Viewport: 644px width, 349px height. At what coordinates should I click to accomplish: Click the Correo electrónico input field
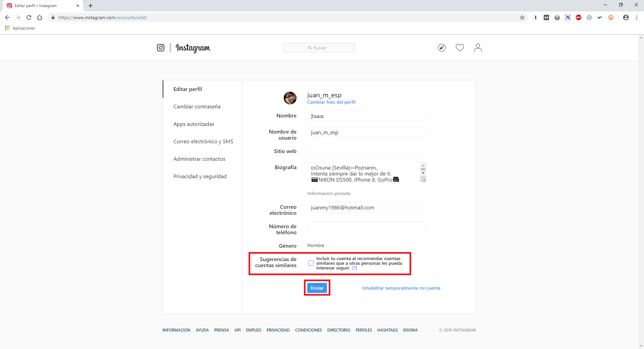pyautogui.click(x=367, y=207)
